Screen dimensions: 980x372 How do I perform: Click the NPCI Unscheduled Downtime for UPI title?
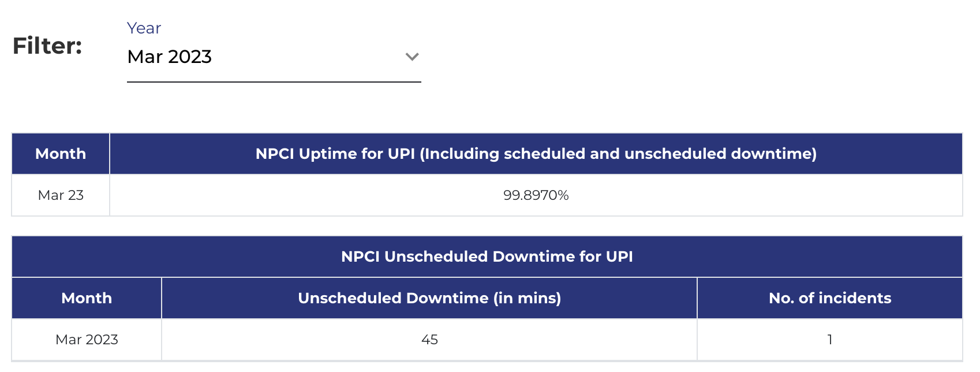[x=487, y=256]
